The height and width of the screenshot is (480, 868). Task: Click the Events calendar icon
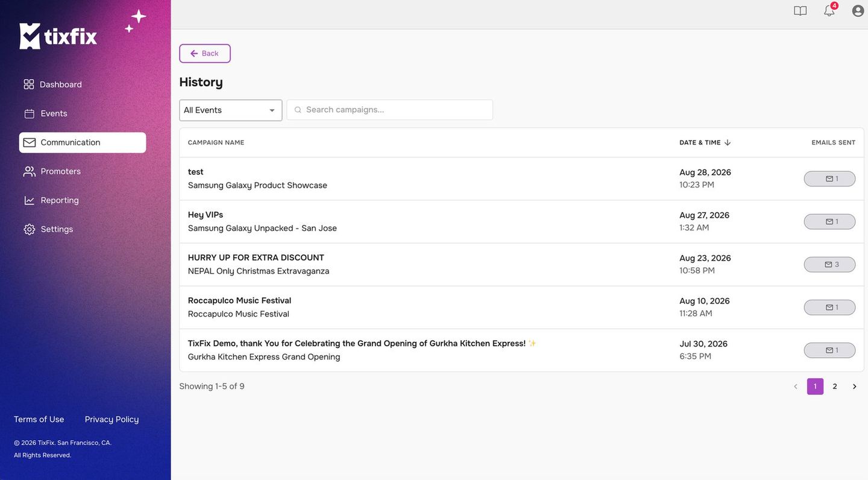(29, 113)
